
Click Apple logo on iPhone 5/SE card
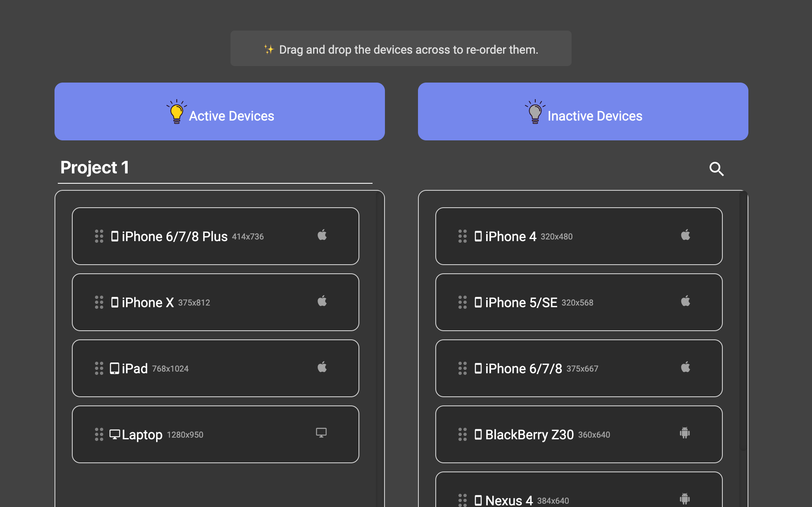[x=686, y=301]
